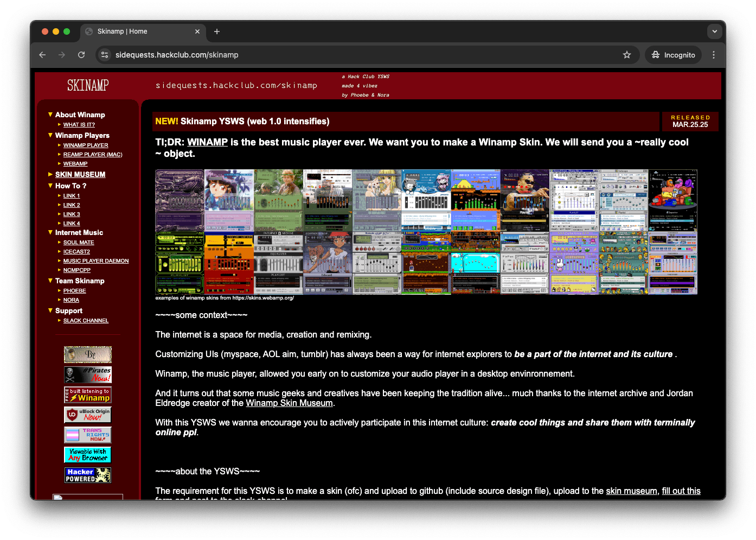Collapse the Internet Music section triangle

50,232
